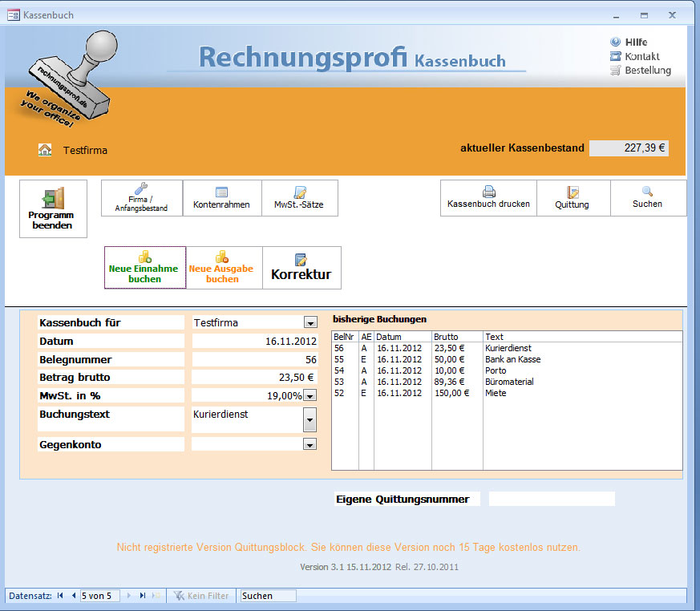Screen dimensions: 700x611
Task: Open the Kontakt link
Action: point(642,56)
